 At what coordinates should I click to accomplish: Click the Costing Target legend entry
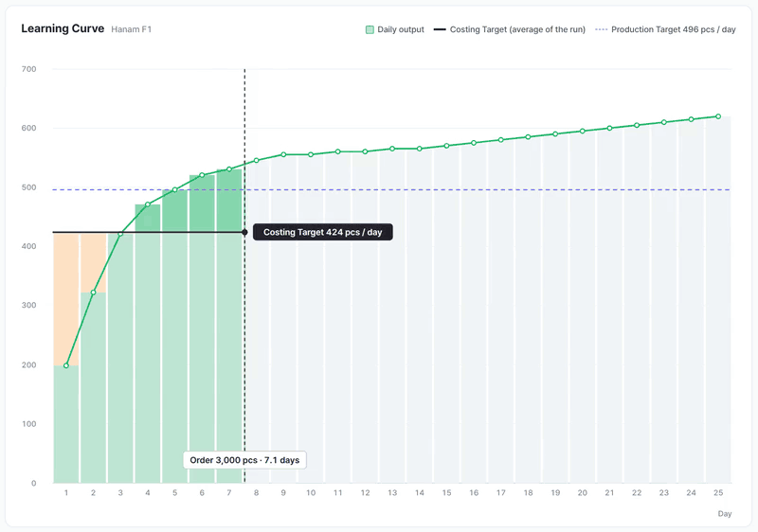(x=510, y=29)
